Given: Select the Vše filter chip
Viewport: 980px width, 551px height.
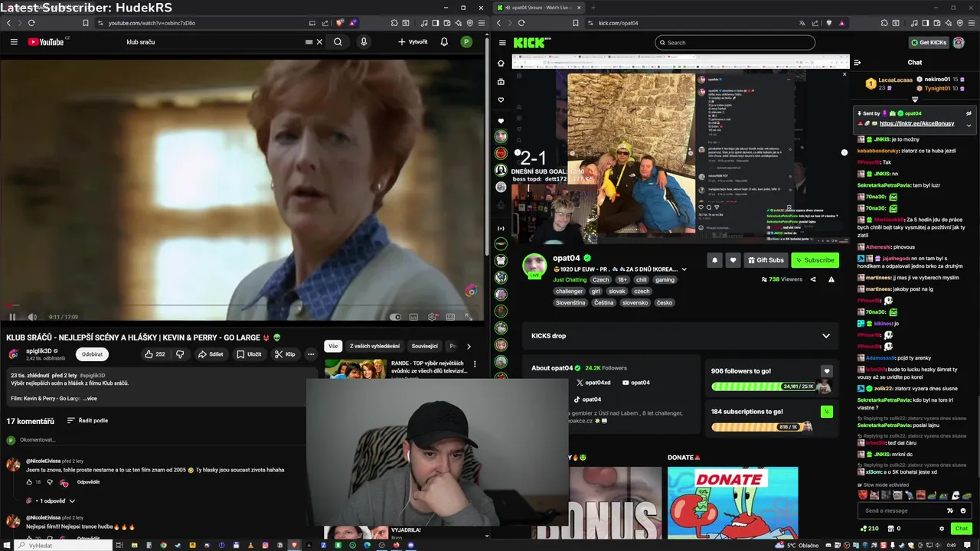Looking at the screenshot, I should 333,346.
